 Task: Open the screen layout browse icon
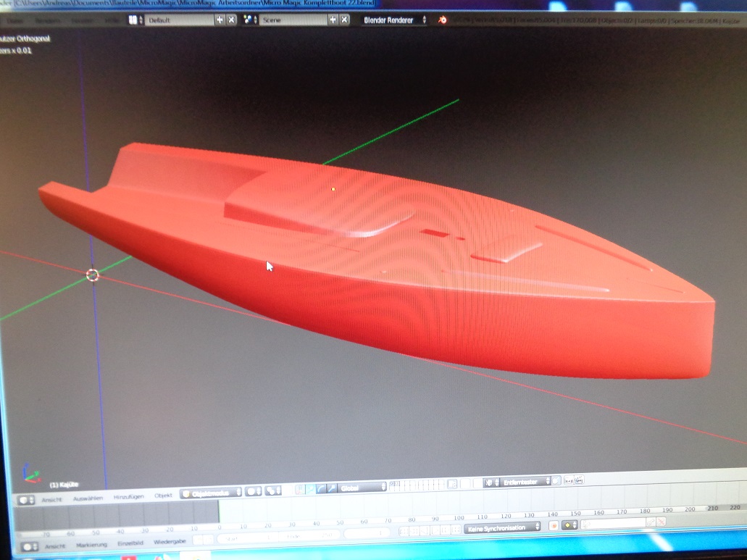coord(135,20)
